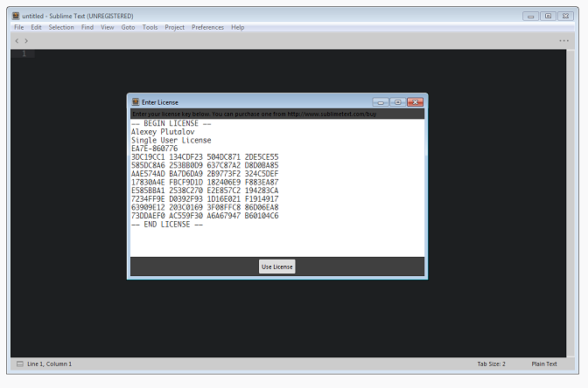Viewport: 588px width, 388px height.
Task: Click the main editor vertical scrollbar
Action: (x=570, y=204)
